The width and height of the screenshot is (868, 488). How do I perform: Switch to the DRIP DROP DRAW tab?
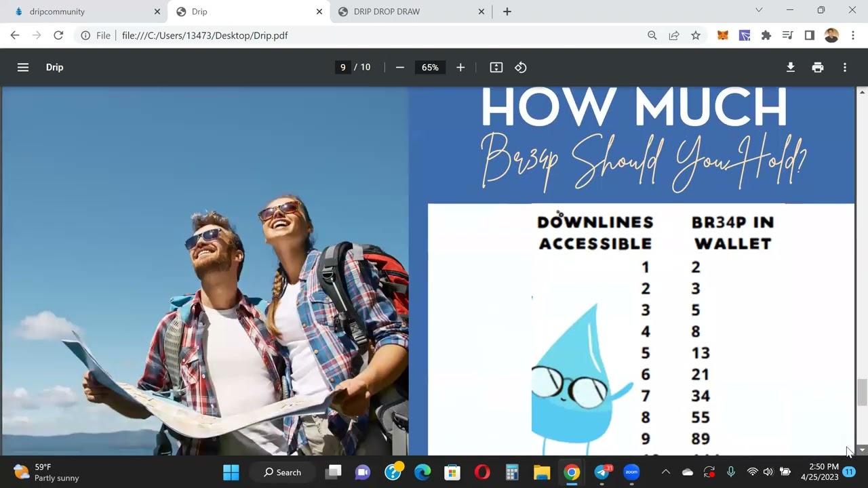tap(410, 12)
